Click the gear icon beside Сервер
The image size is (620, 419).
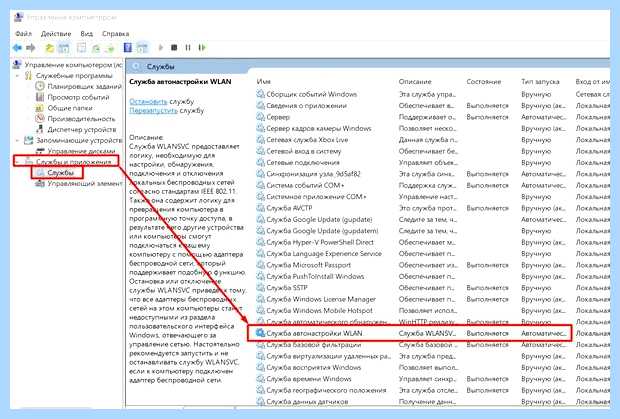[260, 117]
